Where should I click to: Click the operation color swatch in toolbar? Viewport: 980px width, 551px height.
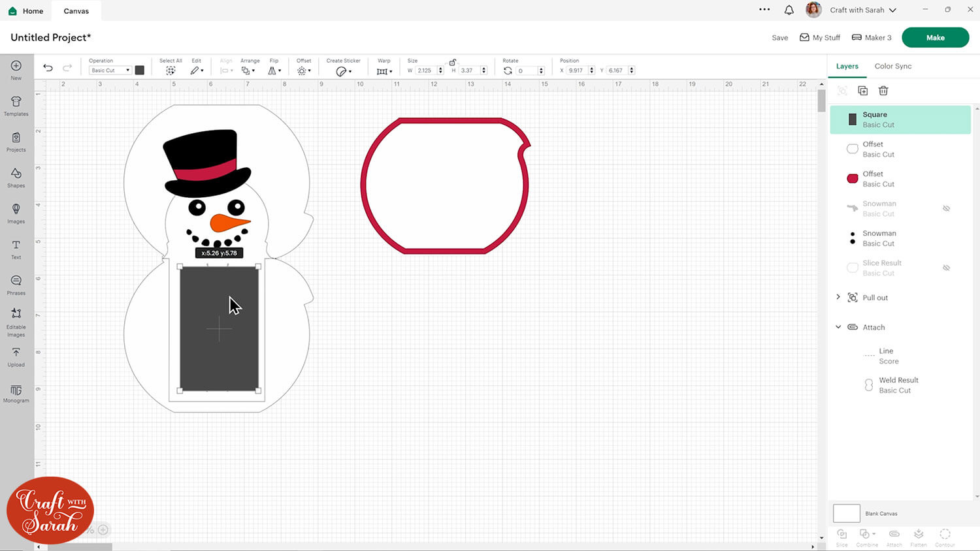(140, 71)
